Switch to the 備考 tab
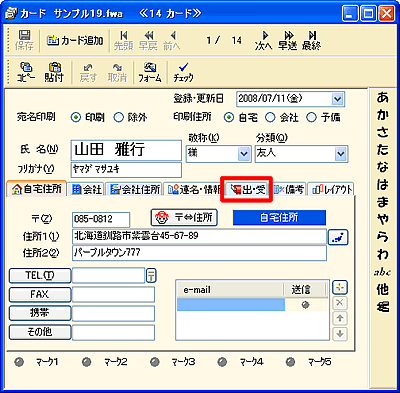 coord(289,189)
